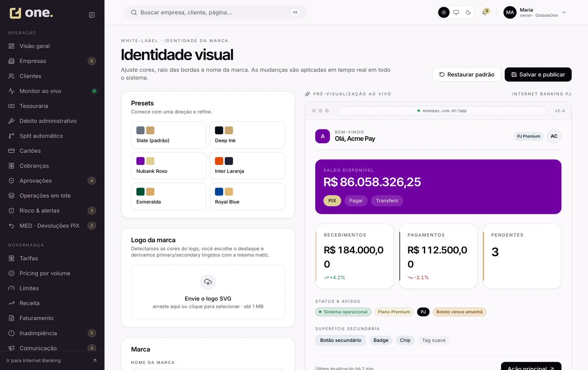Click the AC avatar in preview

pyautogui.click(x=554, y=136)
